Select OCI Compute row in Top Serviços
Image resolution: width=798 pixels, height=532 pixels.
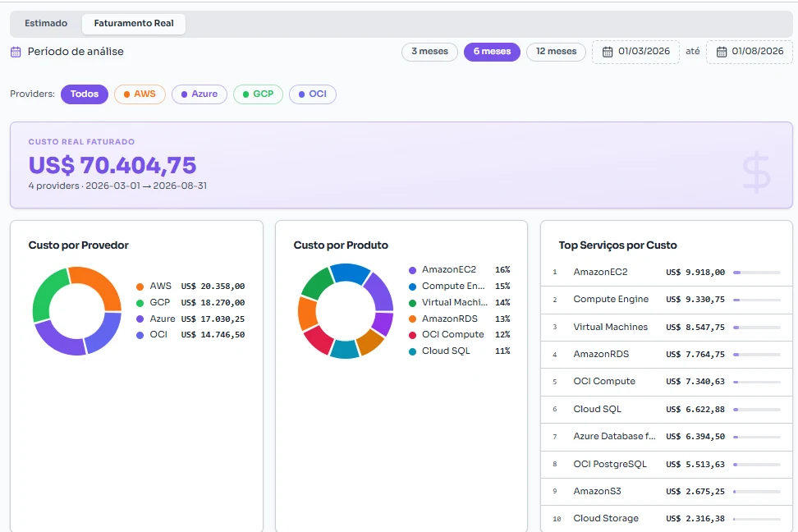666,381
